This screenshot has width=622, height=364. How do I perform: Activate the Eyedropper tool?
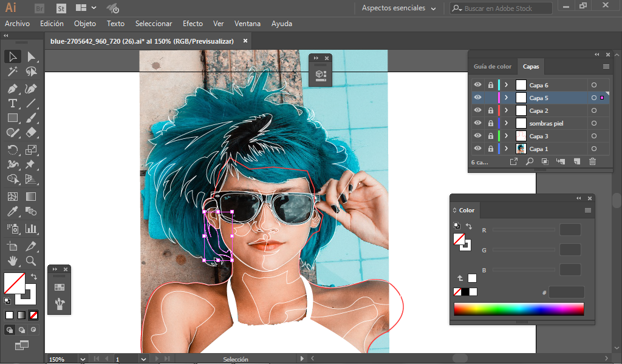(x=13, y=211)
